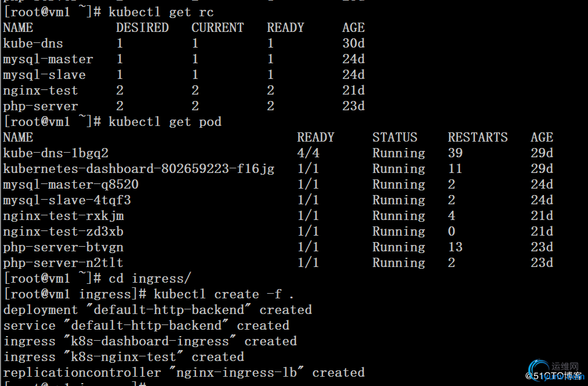Select pod name 'php-server-n2tlt'
This screenshot has width=588, height=386.
tap(63, 263)
